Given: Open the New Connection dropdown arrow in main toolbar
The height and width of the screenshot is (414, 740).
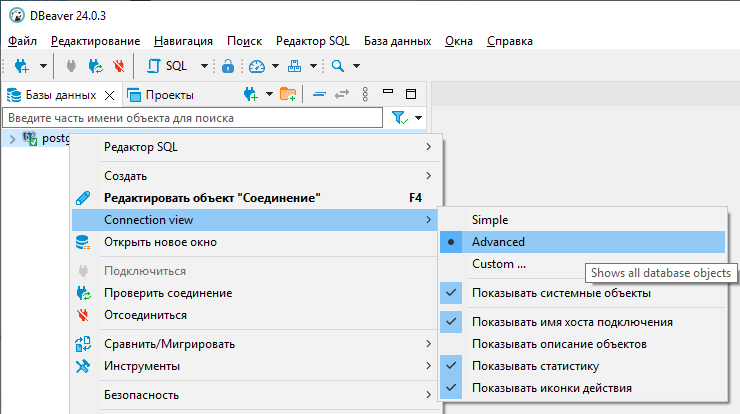Looking at the screenshot, I should (x=43, y=66).
